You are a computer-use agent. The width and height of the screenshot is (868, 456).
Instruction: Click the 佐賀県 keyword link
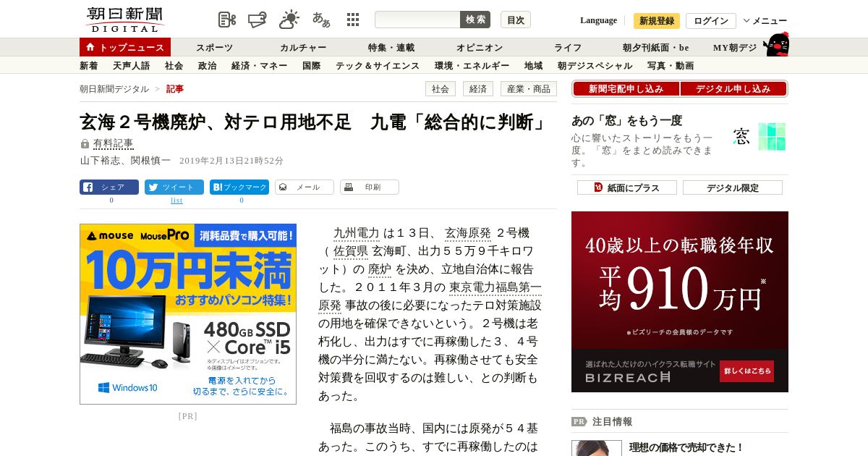[351, 251]
